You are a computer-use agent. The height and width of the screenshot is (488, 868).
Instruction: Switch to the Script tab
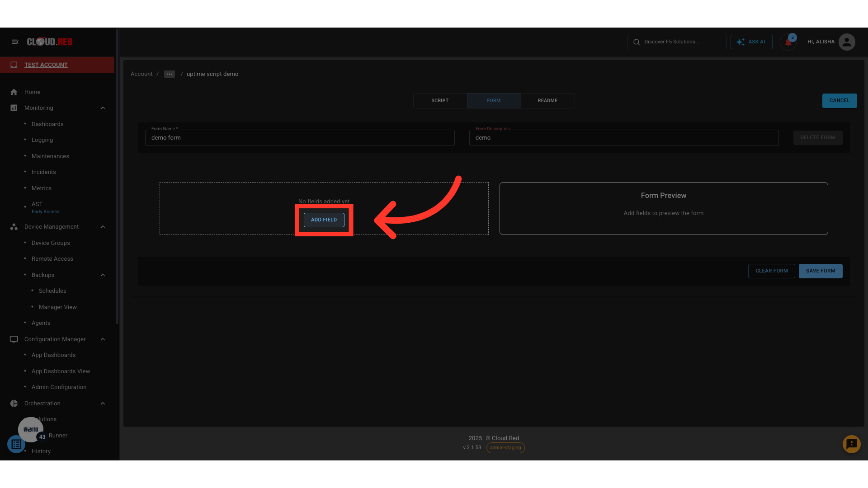(x=439, y=101)
